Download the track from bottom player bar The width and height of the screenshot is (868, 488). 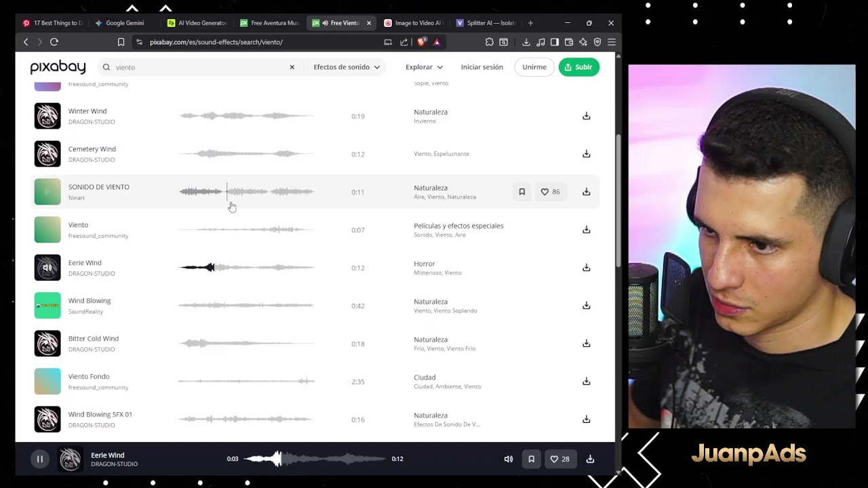tap(591, 459)
